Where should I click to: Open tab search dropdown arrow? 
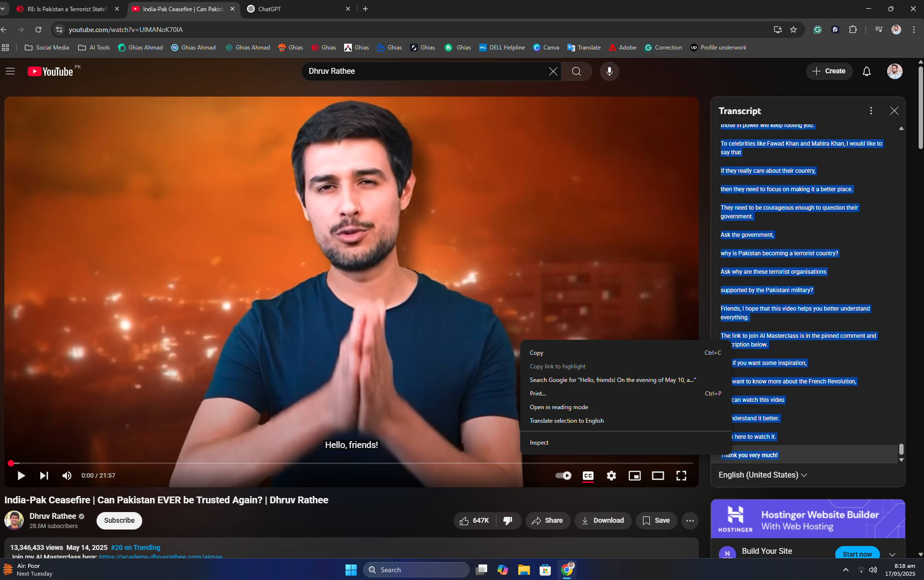pos(3,9)
